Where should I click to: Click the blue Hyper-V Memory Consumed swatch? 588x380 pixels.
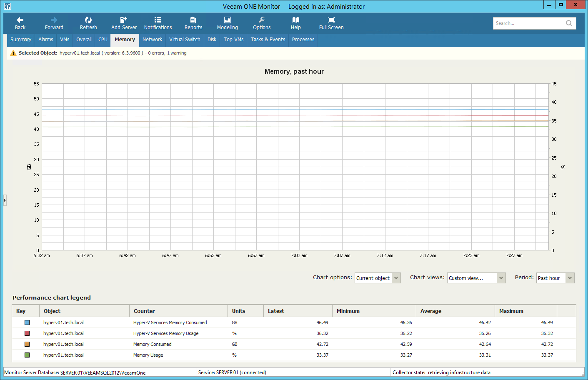pos(27,322)
